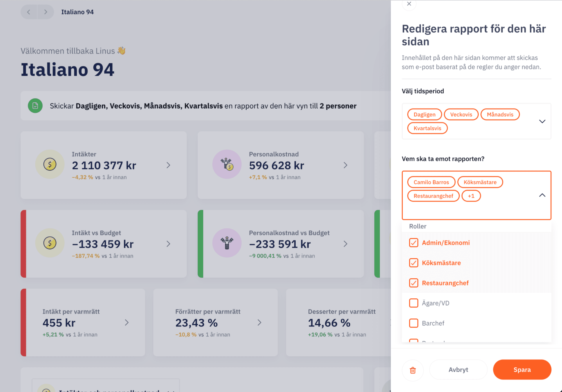The image size is (562, 392).
Task: Click the 2 110 377 kr revenue value
Action: pos(104,166)
